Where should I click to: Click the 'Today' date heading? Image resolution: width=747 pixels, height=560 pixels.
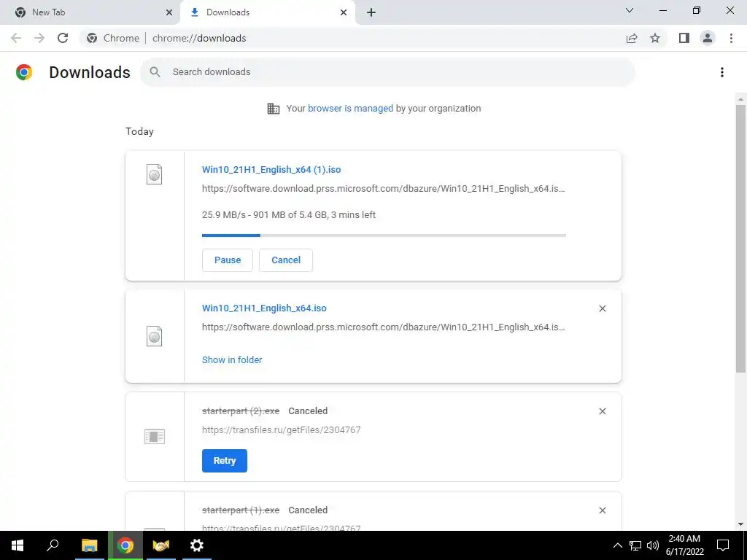[x=139, y=131]
